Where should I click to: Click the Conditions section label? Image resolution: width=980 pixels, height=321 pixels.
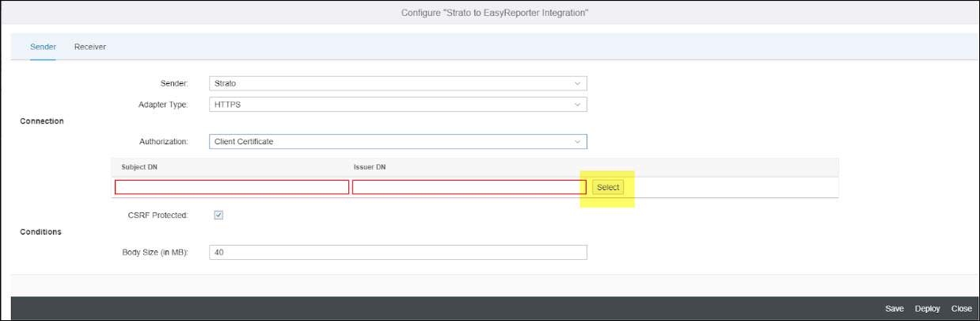(40, 231)
